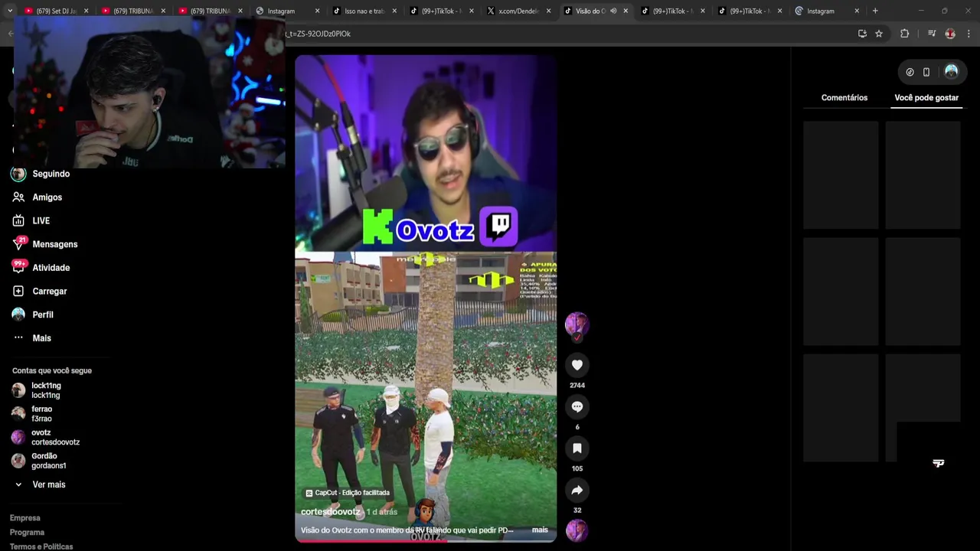Click the install app icon in address bar
This screenshot has height=551, width=980.
[x=862, y=34]
